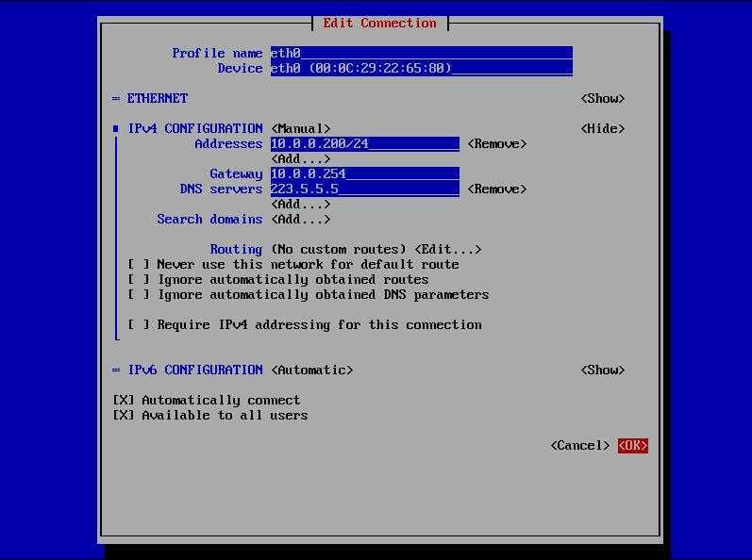The height and width of the screenshot is (560, 752).
Task: Enable Ignore automatically obtained DNS parameters
Action: tap(308, 294)
